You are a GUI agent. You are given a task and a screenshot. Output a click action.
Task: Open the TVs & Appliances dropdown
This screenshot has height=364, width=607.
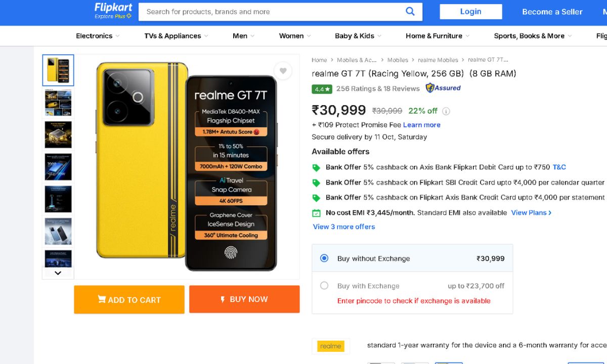click(176, 36)
